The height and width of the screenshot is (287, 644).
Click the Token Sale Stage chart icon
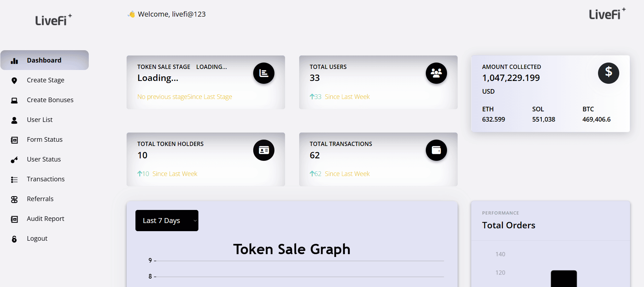tap(264, 73)
